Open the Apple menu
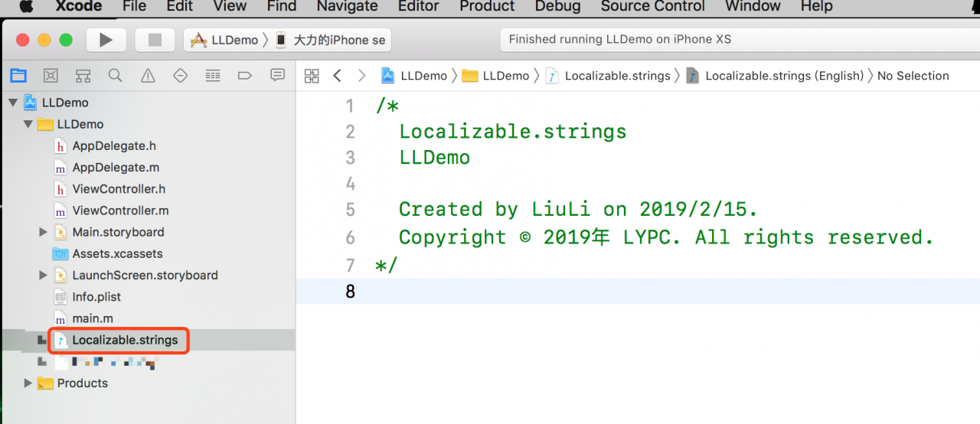 tap(25, 6)
